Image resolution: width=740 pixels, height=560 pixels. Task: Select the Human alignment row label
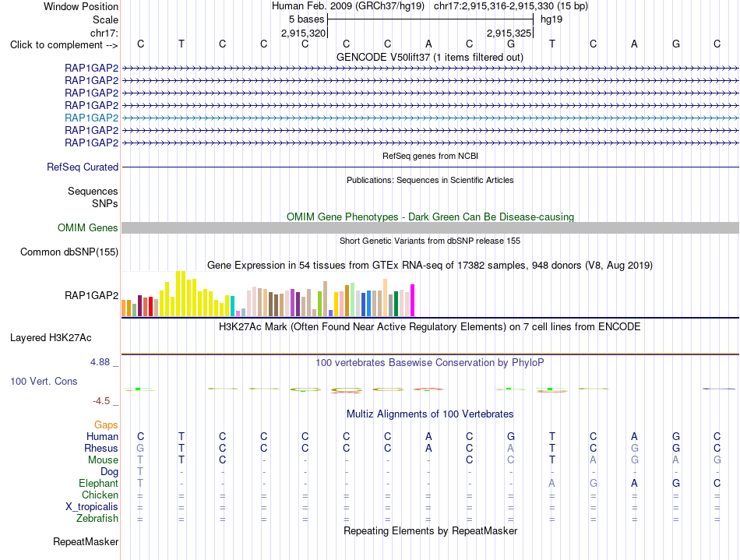click(x=102, y=436)
